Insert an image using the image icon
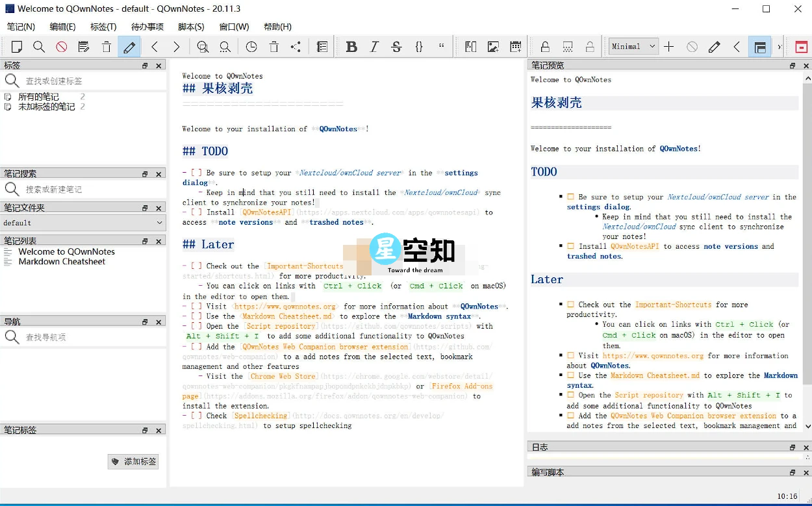The height and width of the screenshot is (506, 812). (x=493, y=46)
